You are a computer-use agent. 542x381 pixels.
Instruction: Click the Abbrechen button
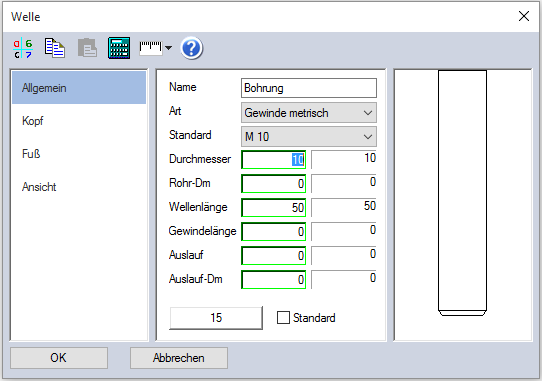tap(179, 358)
